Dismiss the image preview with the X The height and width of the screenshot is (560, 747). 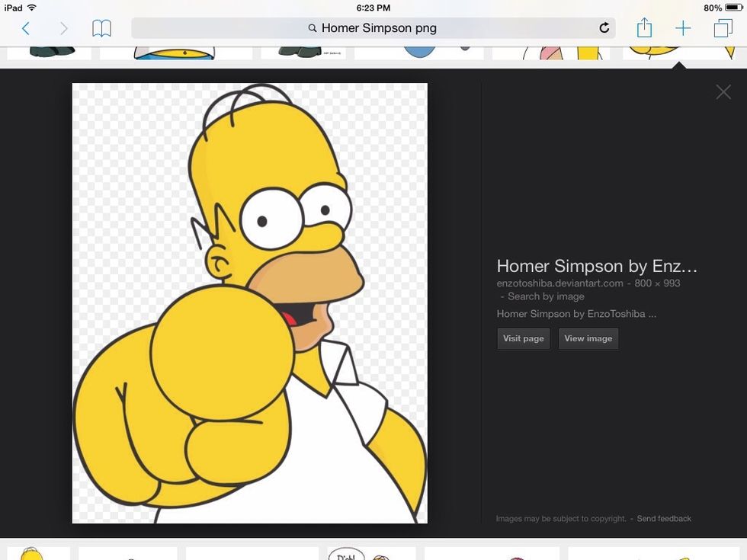[723, 91]
